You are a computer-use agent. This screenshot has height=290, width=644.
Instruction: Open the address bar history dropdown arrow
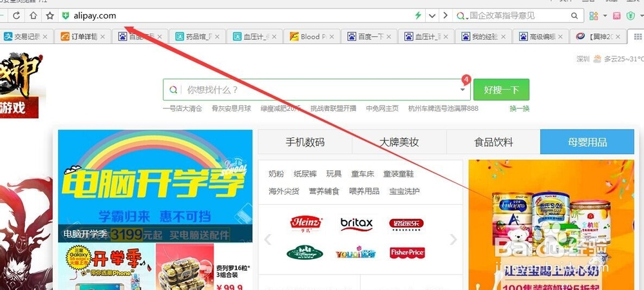point(431,16)
